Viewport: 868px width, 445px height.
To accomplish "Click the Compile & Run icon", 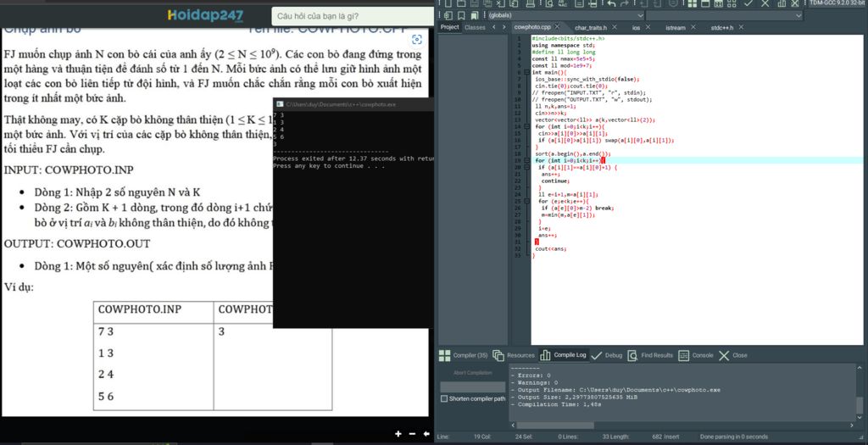I will pos(719,3).
